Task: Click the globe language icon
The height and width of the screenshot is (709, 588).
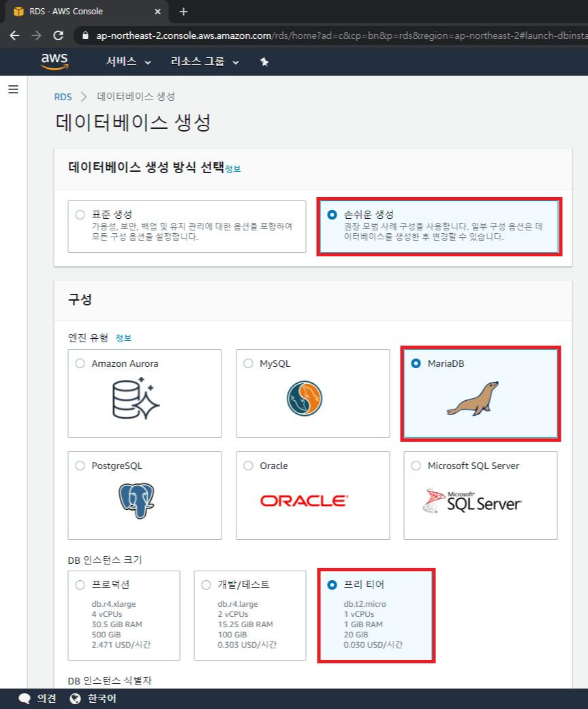Action: tap(76, 699)
